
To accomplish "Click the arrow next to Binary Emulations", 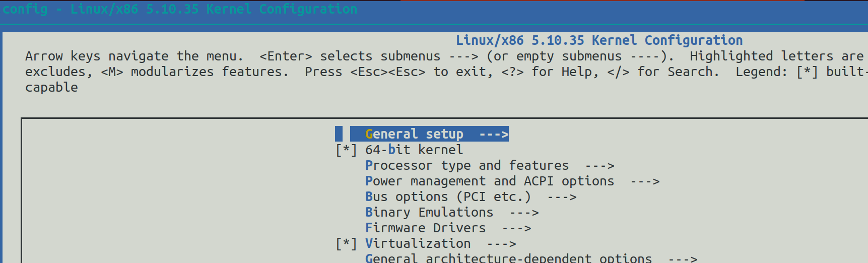I will click(x=524, y=213).
